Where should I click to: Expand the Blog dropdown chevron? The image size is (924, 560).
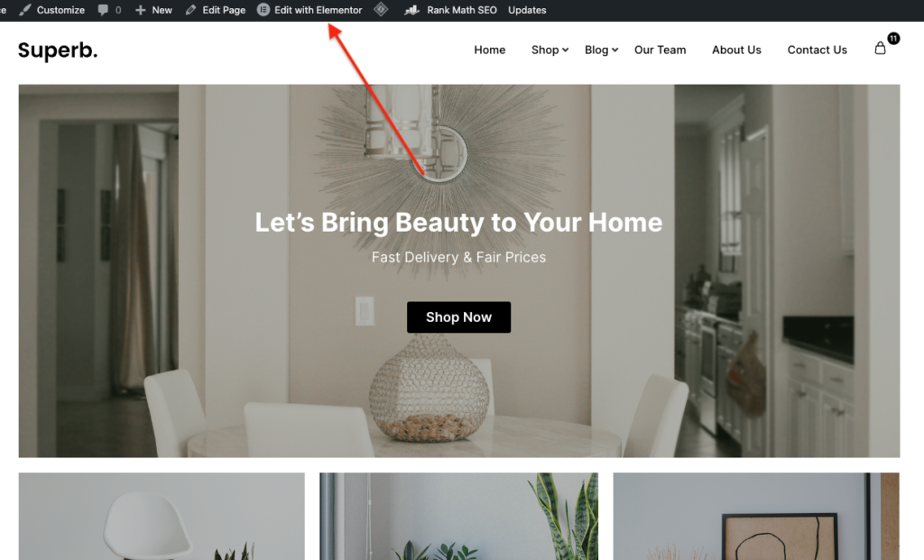[x=614, y=50]
